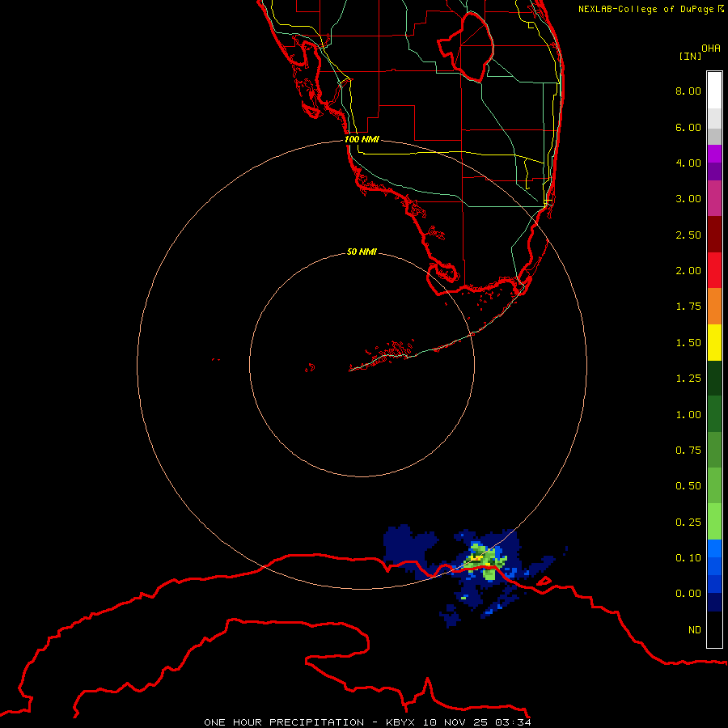Click the green-yellow precipitation core on radar

click(486, 560)
